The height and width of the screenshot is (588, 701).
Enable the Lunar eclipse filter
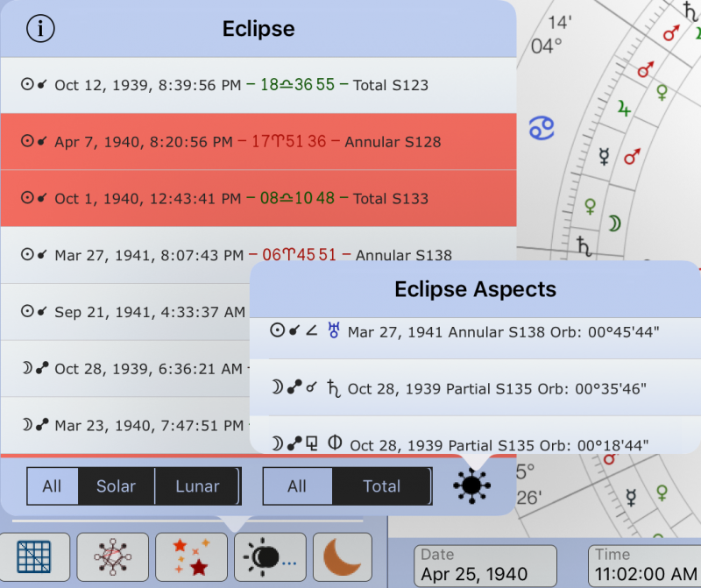(196, 486)
